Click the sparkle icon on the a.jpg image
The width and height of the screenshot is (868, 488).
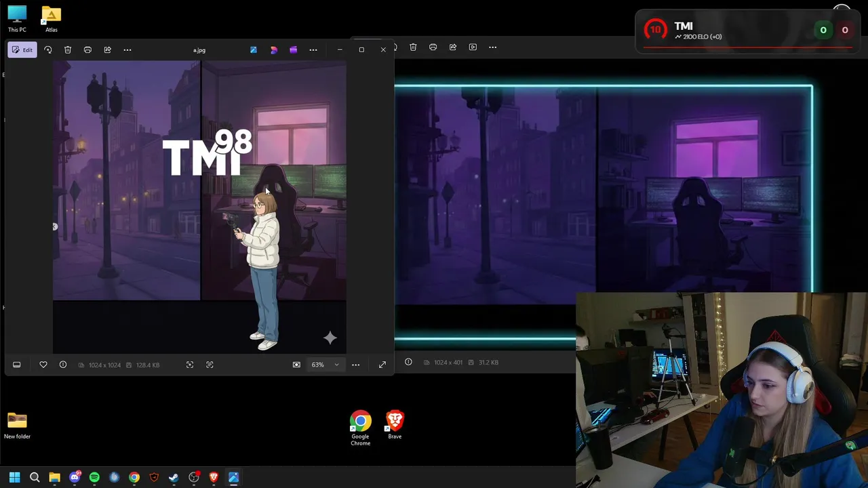coord(330,338)
